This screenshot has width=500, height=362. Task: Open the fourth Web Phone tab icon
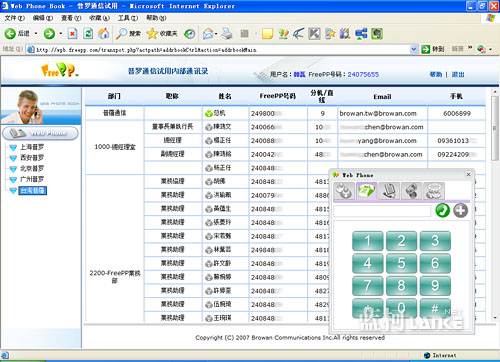[411, 191]
